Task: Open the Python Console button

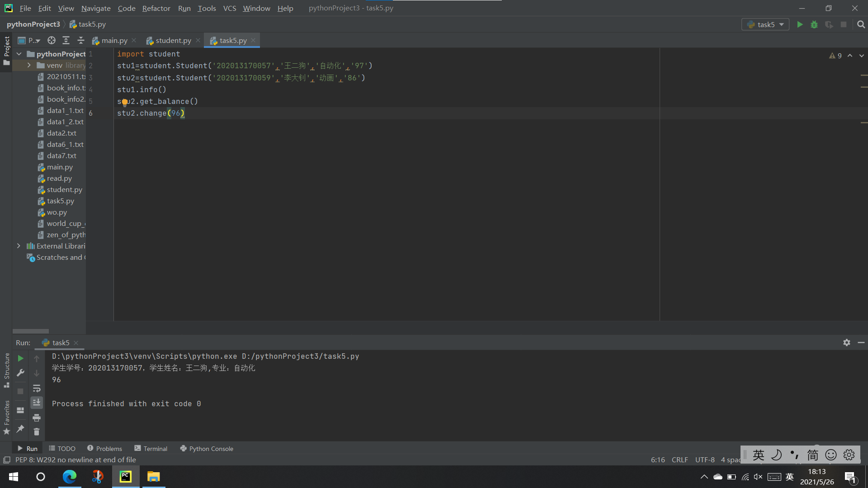Action: 207,448
